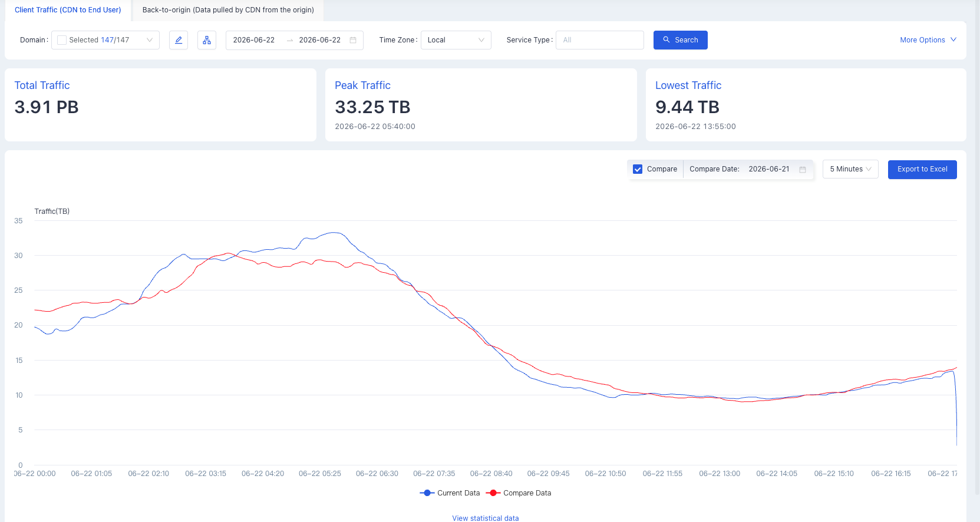This screenshot has height=522, width=980.
Task: Click the Compare Date calendar icon
Action: click(803, 169)
